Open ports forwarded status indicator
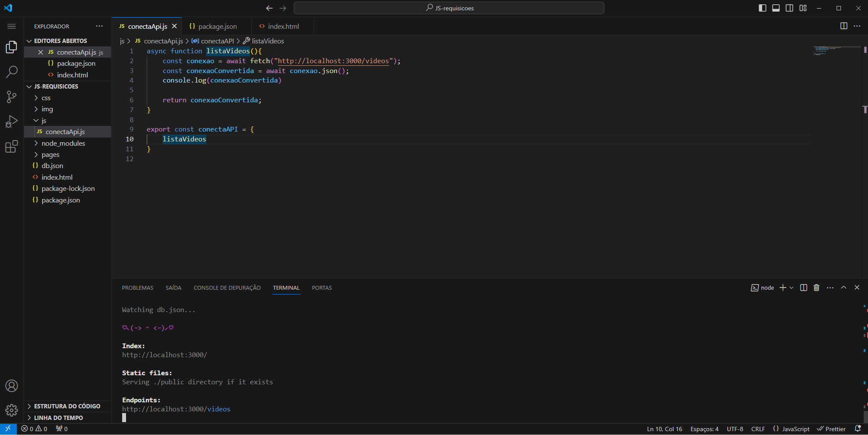 pyautogui.click(x=62, y=429)
